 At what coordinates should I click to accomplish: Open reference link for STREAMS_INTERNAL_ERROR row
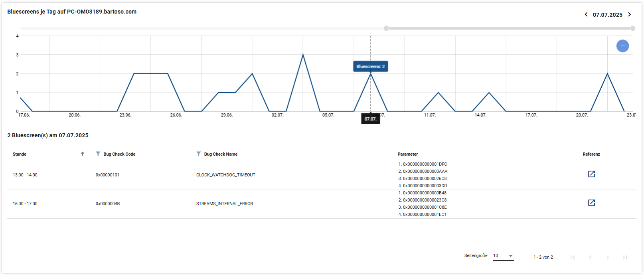pos(591,203)
